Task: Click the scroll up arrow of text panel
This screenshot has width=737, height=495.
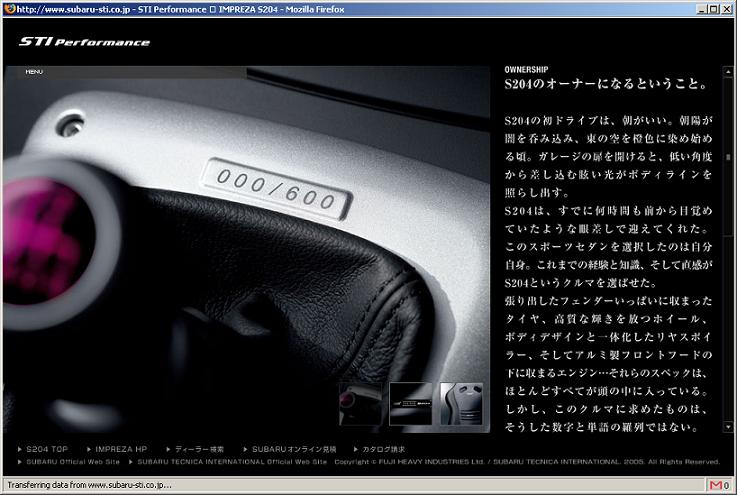Action: (728, 72)
